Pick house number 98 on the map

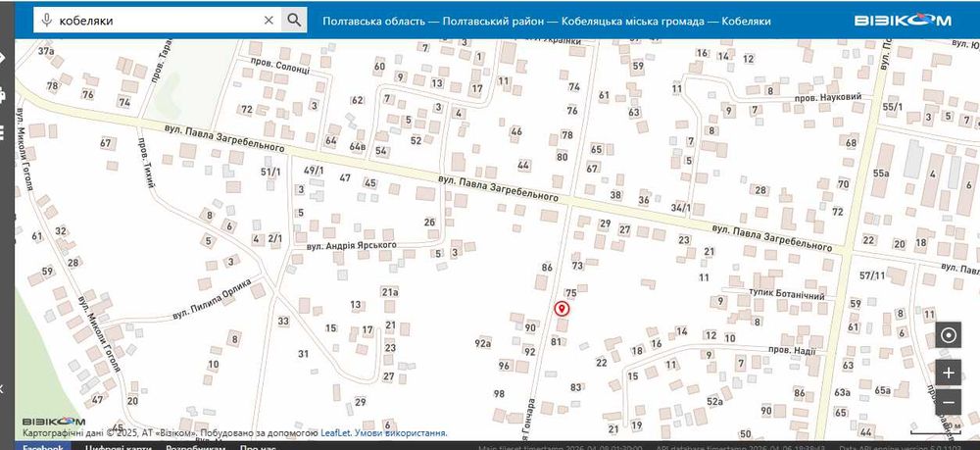(499, 394)
